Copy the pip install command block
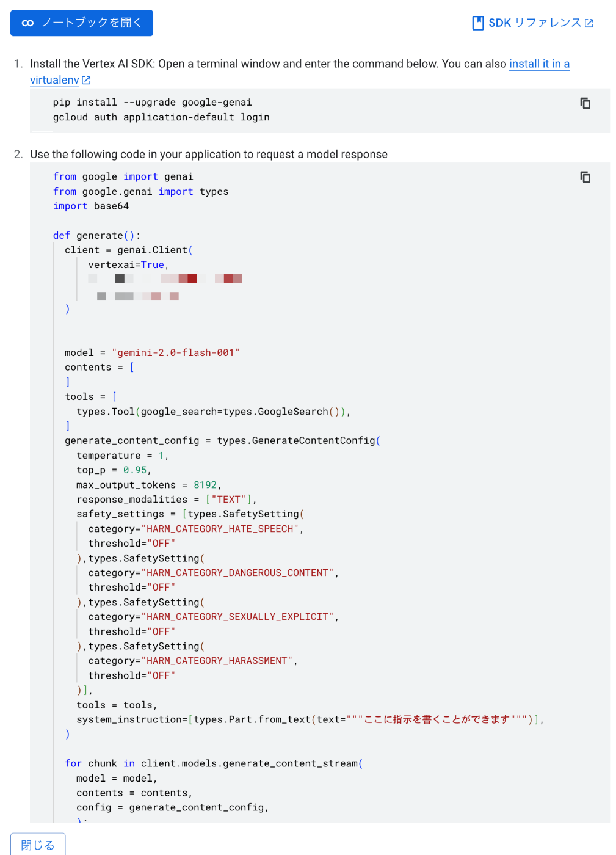 pos(585,103)
